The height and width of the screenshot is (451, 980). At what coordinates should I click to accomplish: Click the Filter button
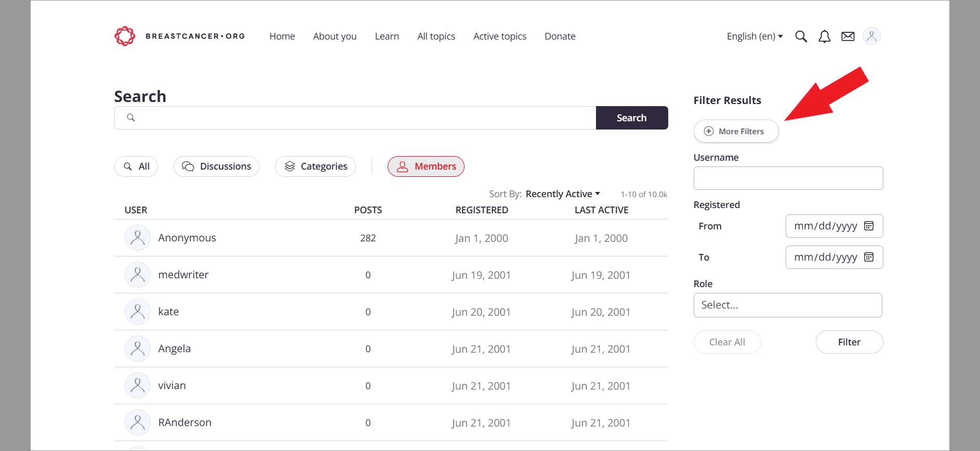point(849,342)
